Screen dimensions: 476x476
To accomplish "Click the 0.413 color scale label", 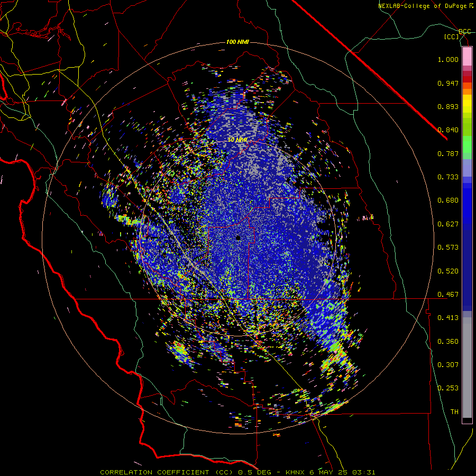I will coord(448,318).
